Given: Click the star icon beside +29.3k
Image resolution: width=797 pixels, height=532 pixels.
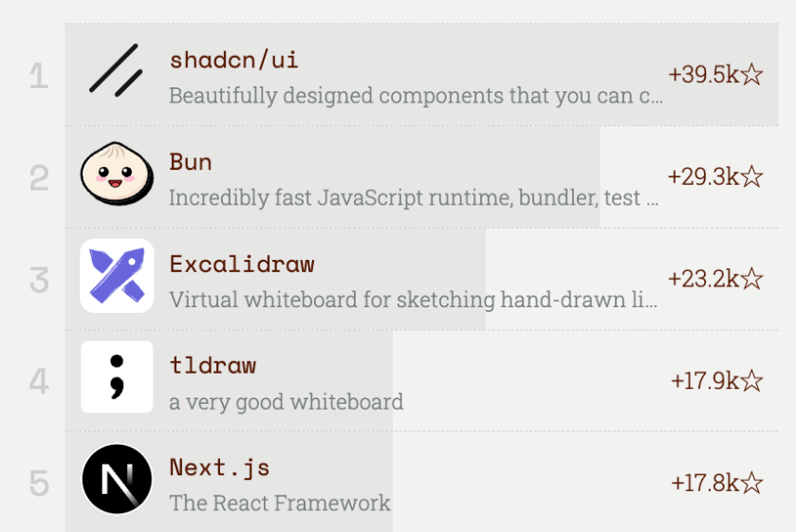Looking at the screenshot, I should tap(751, 176).
